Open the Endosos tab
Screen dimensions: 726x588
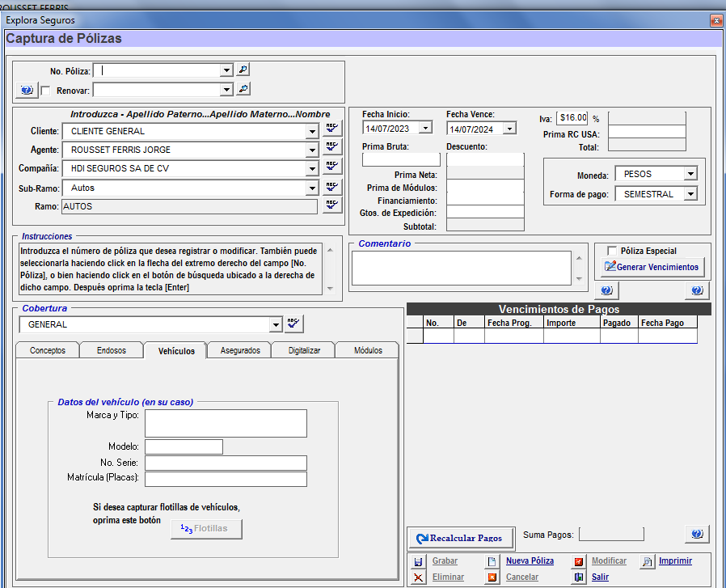click(x=111, y=350)
